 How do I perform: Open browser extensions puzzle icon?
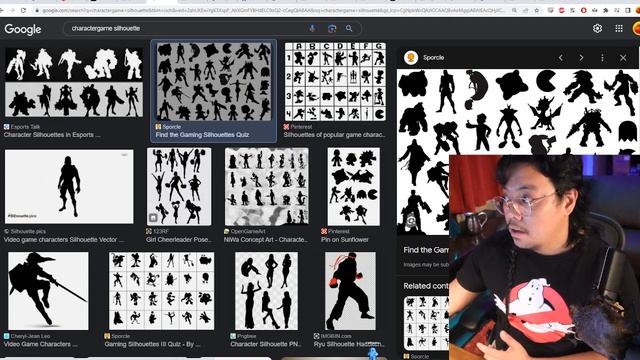606,10
